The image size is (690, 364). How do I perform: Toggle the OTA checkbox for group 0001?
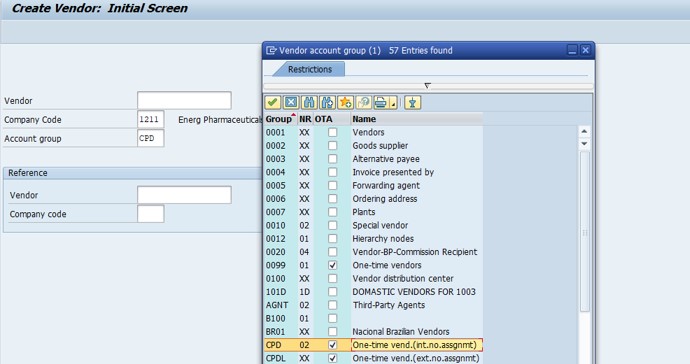coord(333,132)
